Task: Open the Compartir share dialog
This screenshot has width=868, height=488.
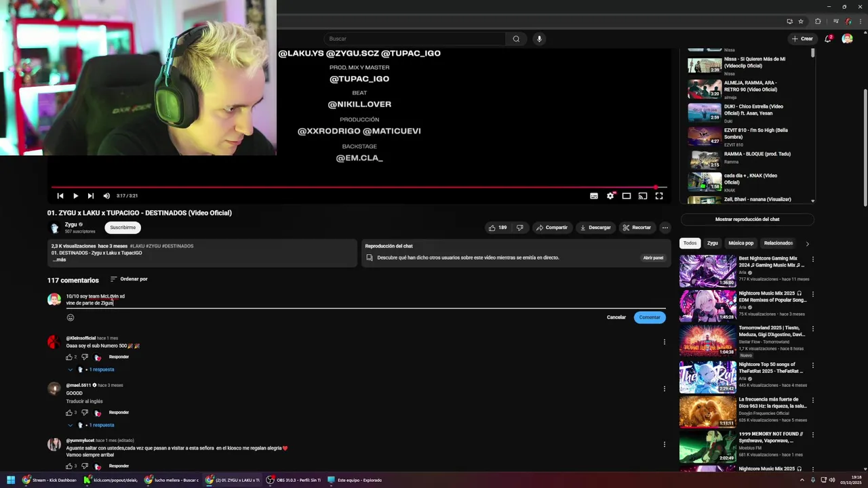Action: click(x=551, y=228)
